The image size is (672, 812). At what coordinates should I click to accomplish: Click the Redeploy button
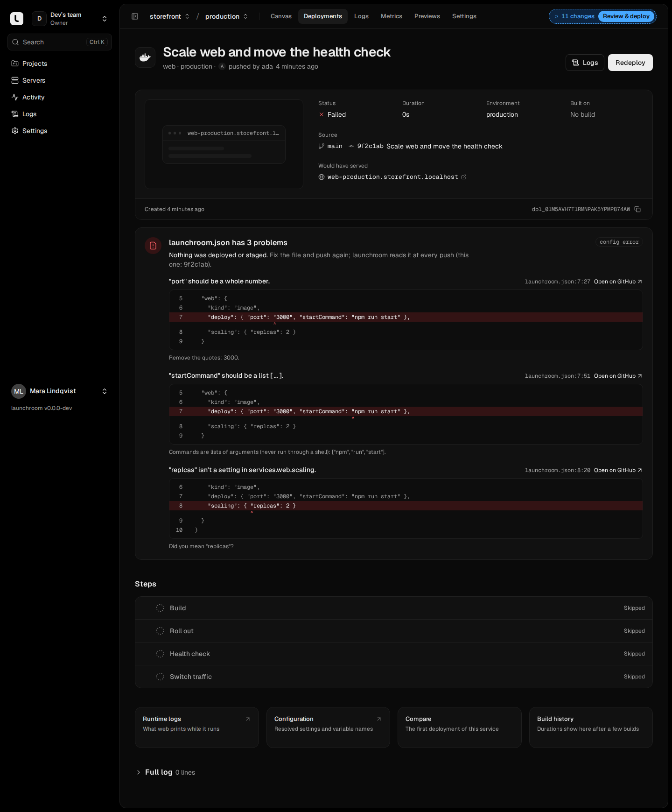tap(630, 63)
